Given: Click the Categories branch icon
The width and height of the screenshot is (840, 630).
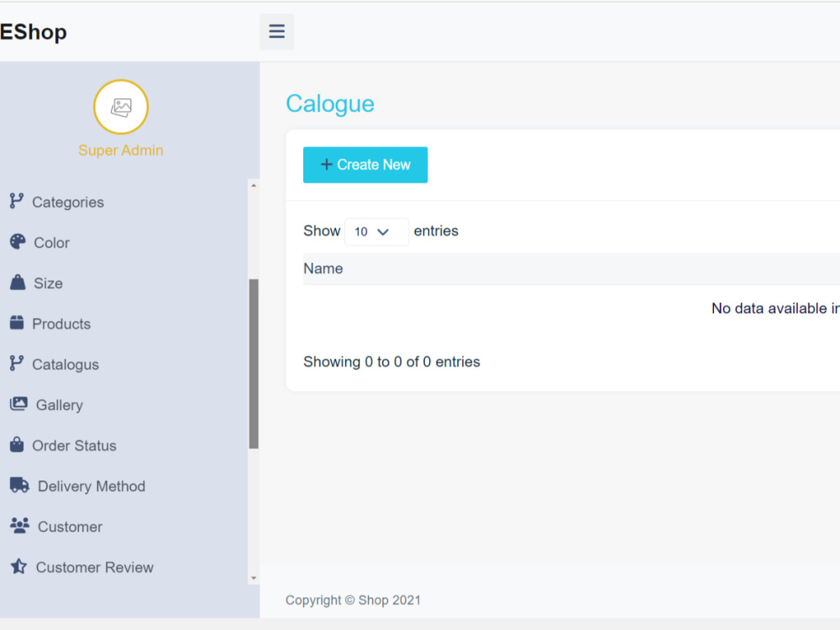Looking at the screenshot, I should 17,202.
